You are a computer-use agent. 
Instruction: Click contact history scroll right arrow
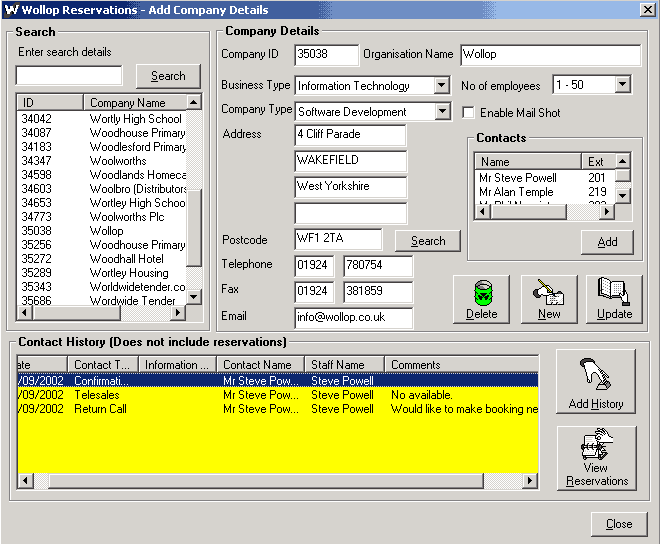click(x=530, y=480)
